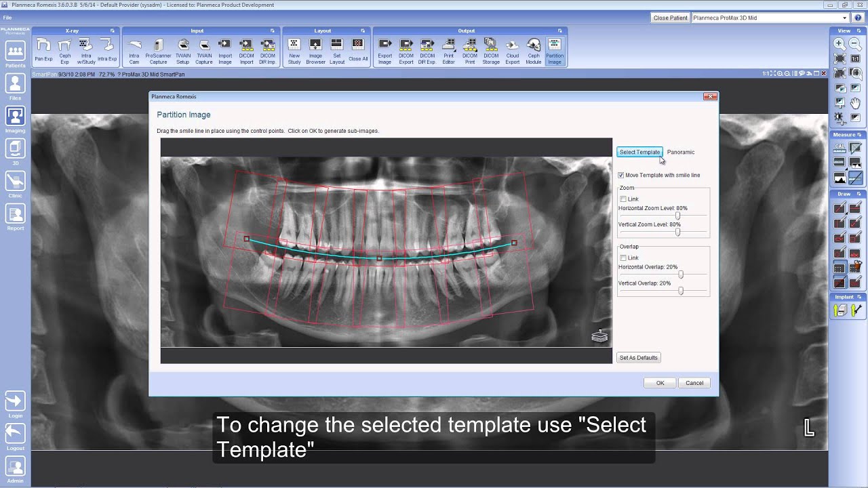Image resolution: width=868 pixels, height=488 pixels.
Task: Open the Intra Cam input
Action: (134, 51)
